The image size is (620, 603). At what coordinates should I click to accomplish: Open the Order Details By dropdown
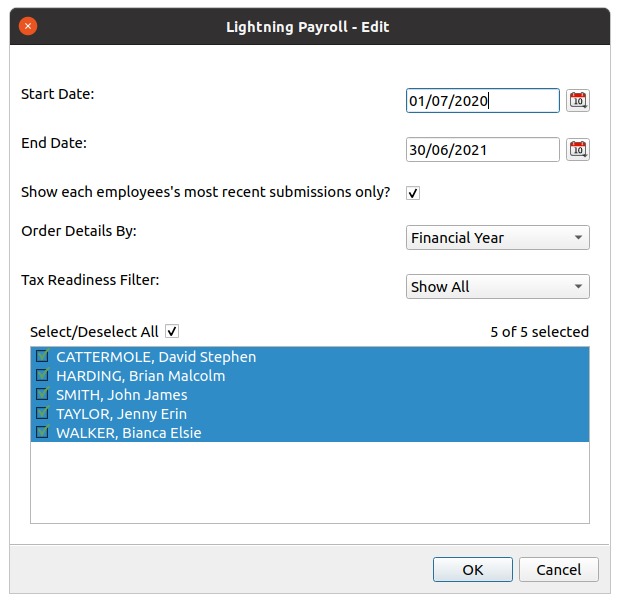[x=497, y=238]
